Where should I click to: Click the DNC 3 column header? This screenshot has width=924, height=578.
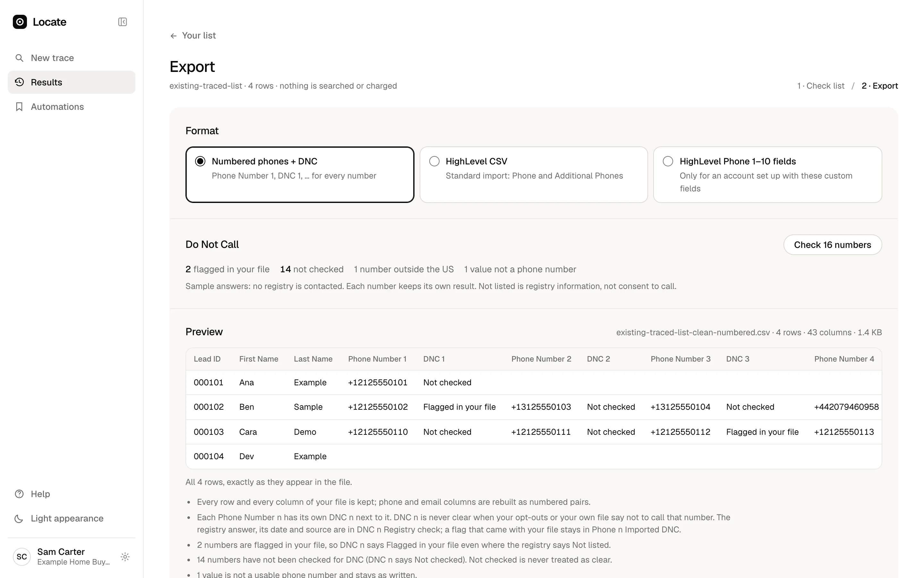point(737,359)
